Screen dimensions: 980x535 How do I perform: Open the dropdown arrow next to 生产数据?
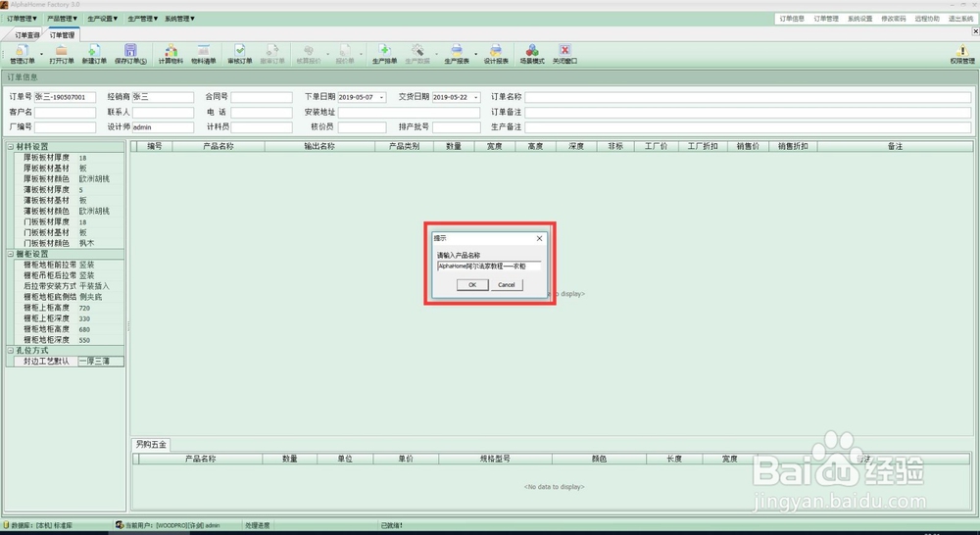point(436,54)
